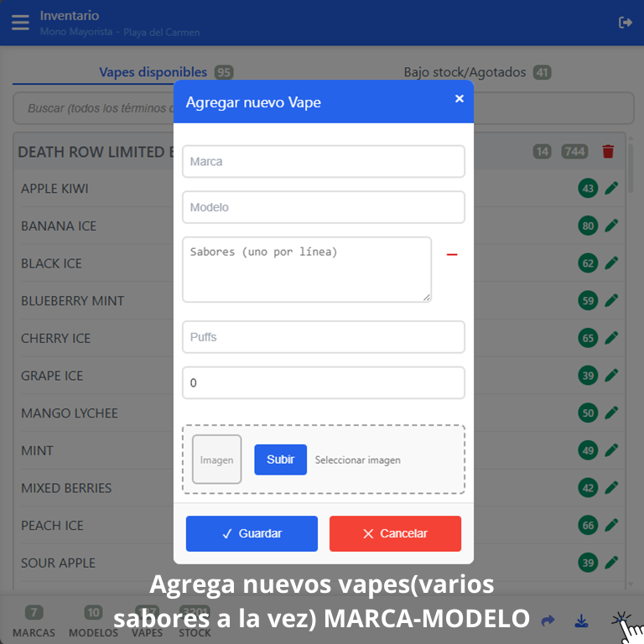
Task: Click the Sabores textarea
Action: tap(306, 269)
